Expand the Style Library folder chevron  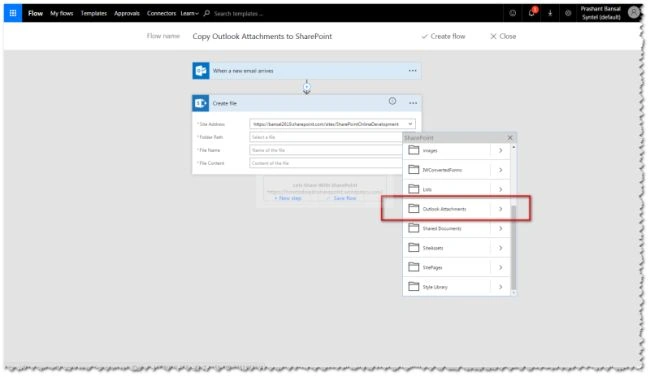coord(500,287)
